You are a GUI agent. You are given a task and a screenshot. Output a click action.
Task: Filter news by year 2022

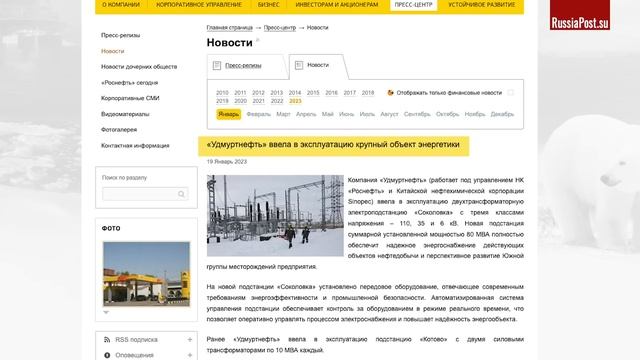(x=277, y=101)
